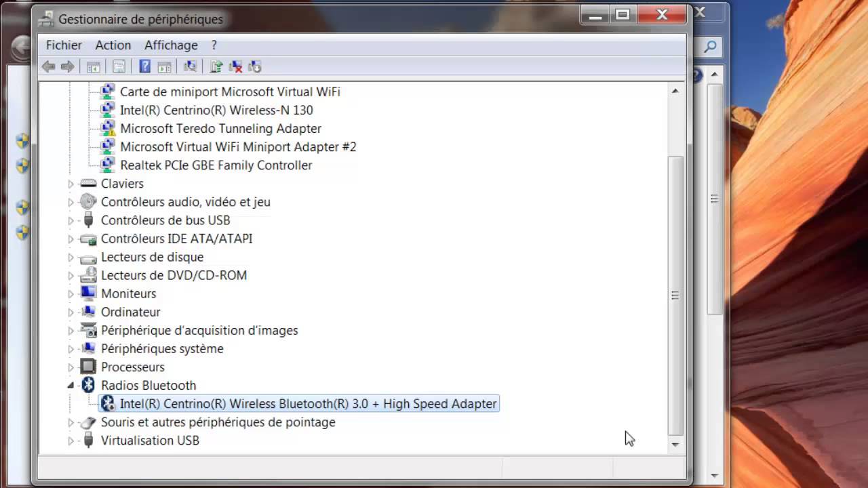The height and width of the screenshot is (488, 868).
Task: Expand the Lecteurs de disque node
Action: point(71,257)
